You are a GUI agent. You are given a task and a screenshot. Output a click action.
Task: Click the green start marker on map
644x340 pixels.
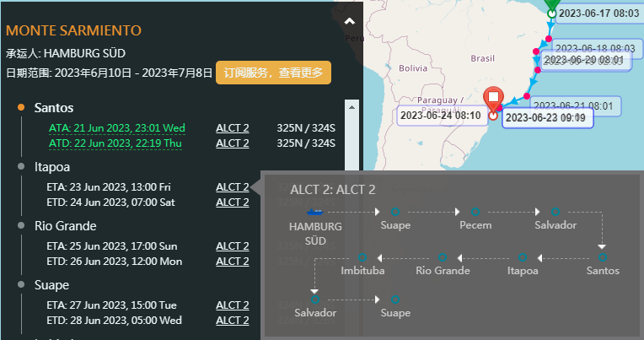[551, 7]
